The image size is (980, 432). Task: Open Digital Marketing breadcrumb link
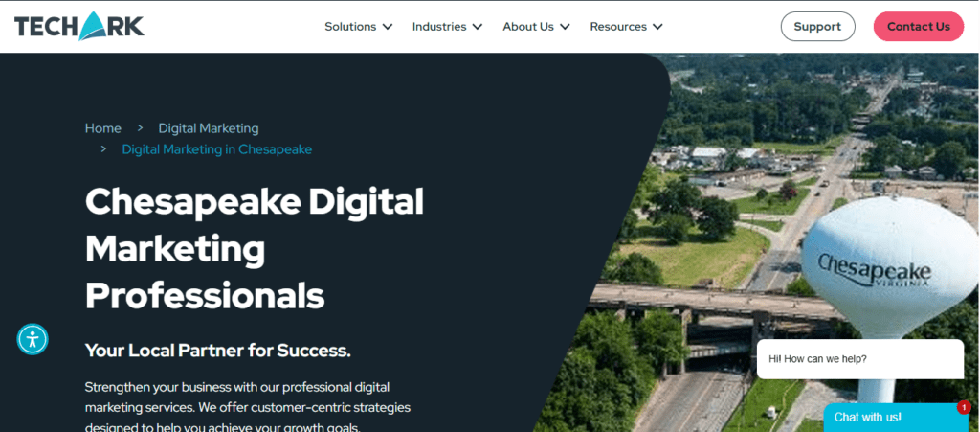(208, 128)
